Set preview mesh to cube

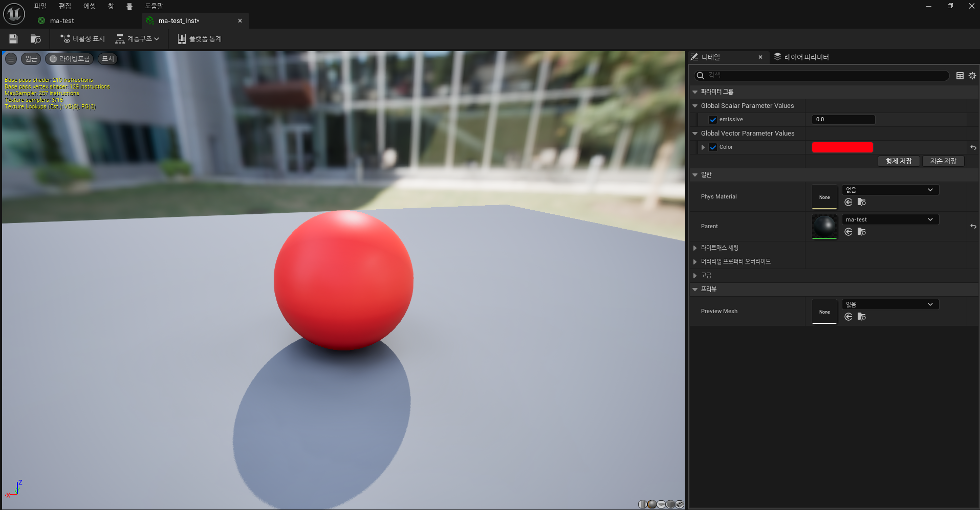coord(670,504)
